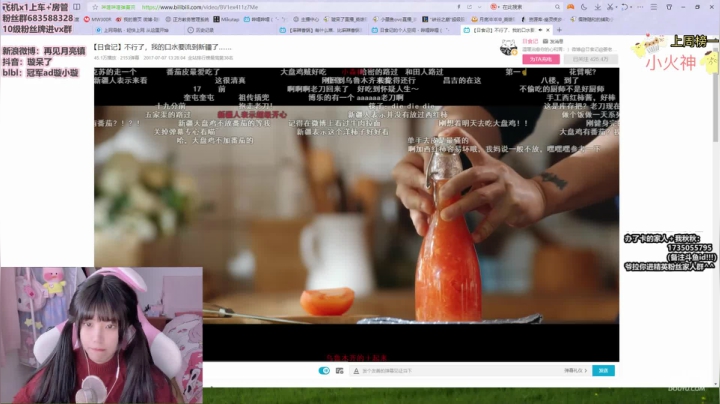Open the bookmark with the black figure icon
The height and width of the screenshot is (404, 720).
pos(542,19)
